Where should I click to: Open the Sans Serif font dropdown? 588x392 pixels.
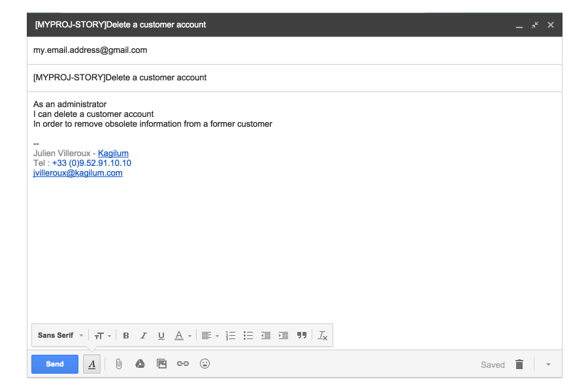coord(60,335)
